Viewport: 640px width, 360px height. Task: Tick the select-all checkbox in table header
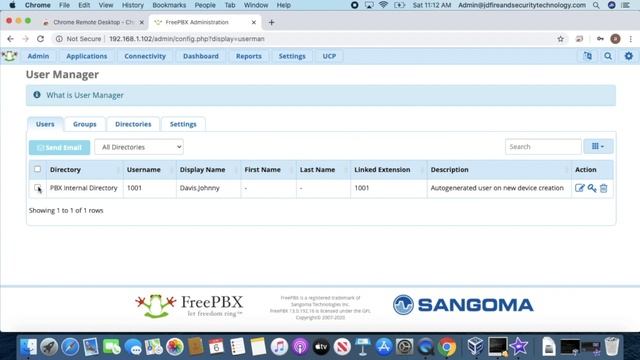[38, 169]
